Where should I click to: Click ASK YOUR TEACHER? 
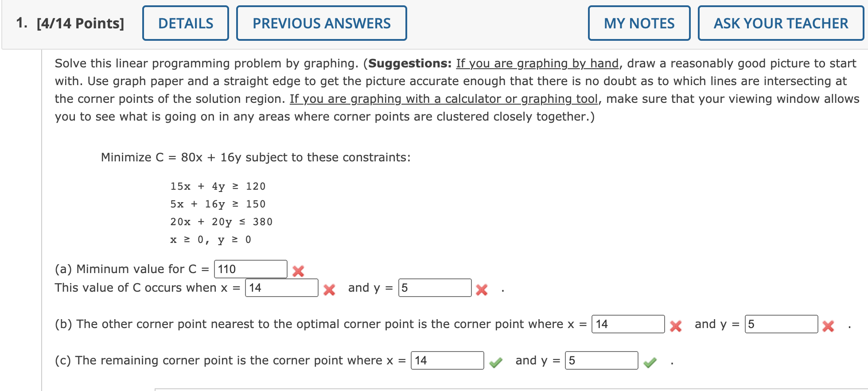[x=780, y=23]
